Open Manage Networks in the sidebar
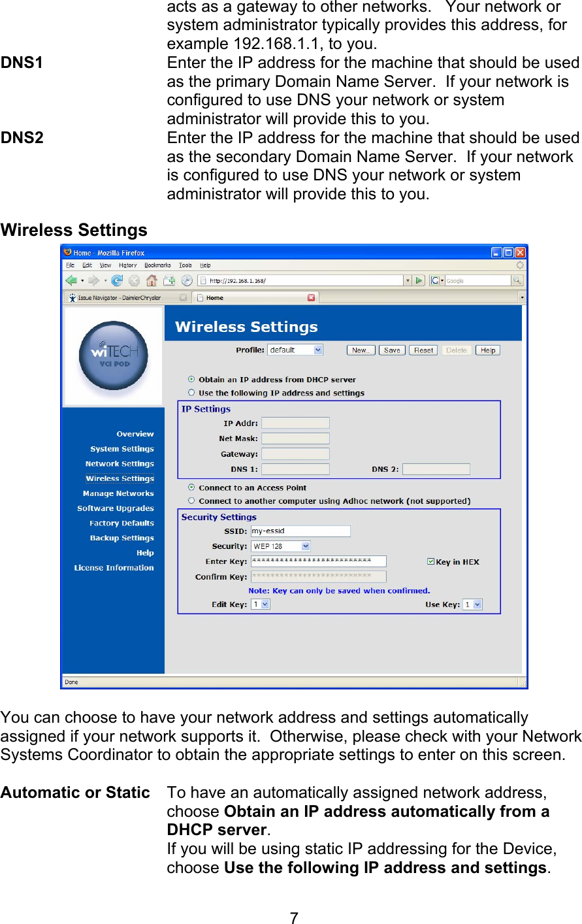The image size is (582, 924). pyautogui.click(x=118, y=493)
